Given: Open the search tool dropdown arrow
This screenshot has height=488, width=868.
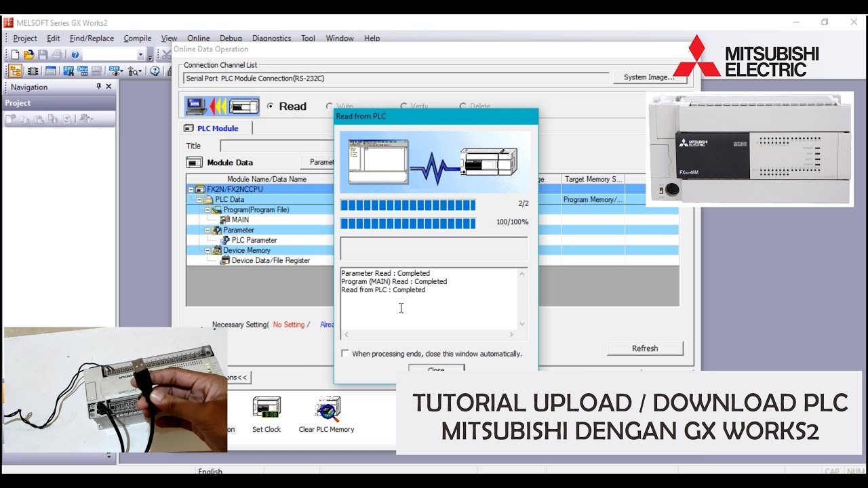Looking at the screenshot, I should pos(140,71).
